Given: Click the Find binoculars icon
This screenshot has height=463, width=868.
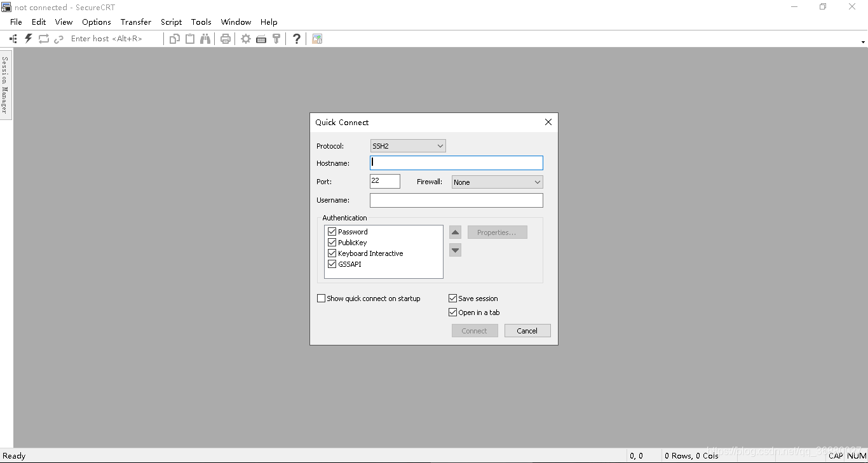Looking at the screenshot, I should point(205,39).
